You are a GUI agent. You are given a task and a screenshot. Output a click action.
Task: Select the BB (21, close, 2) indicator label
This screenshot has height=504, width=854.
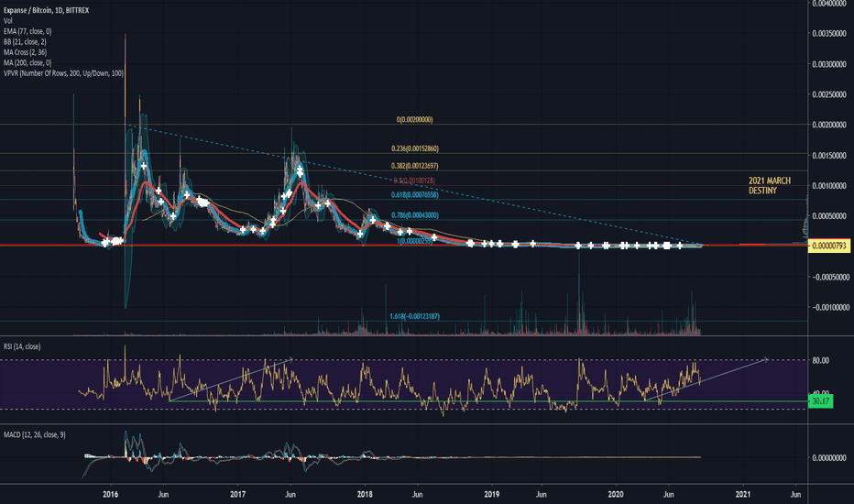coord(25,42)
